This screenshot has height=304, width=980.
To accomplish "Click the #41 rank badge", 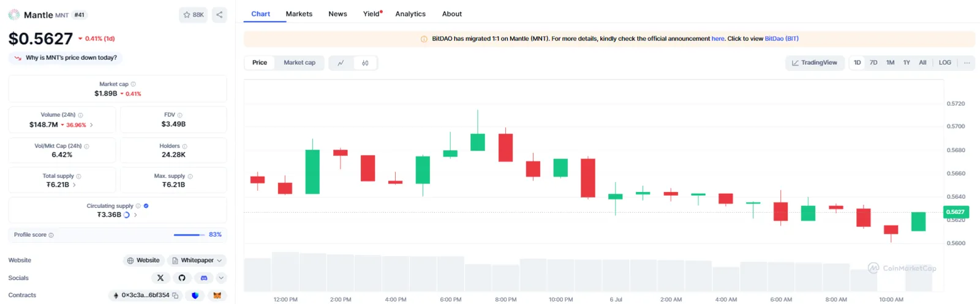I will point(80,15).
